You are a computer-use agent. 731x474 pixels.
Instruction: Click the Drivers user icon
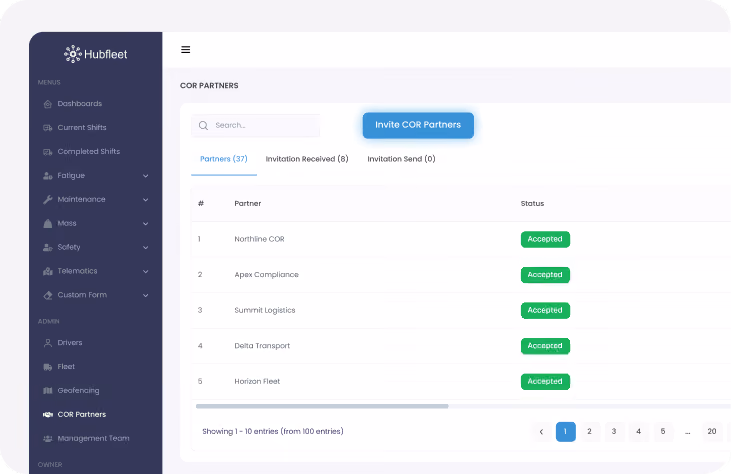pyautogui.click(x=48, y=343)
